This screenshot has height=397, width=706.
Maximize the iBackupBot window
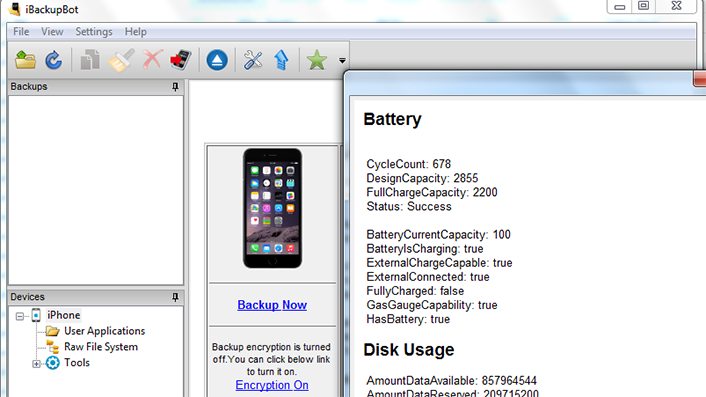(x=644, y=6)
